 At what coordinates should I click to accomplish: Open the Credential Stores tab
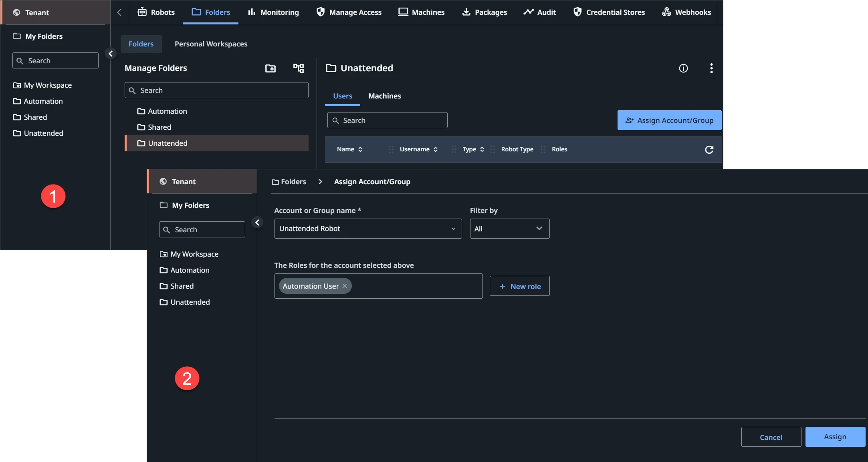click(609, 12)
